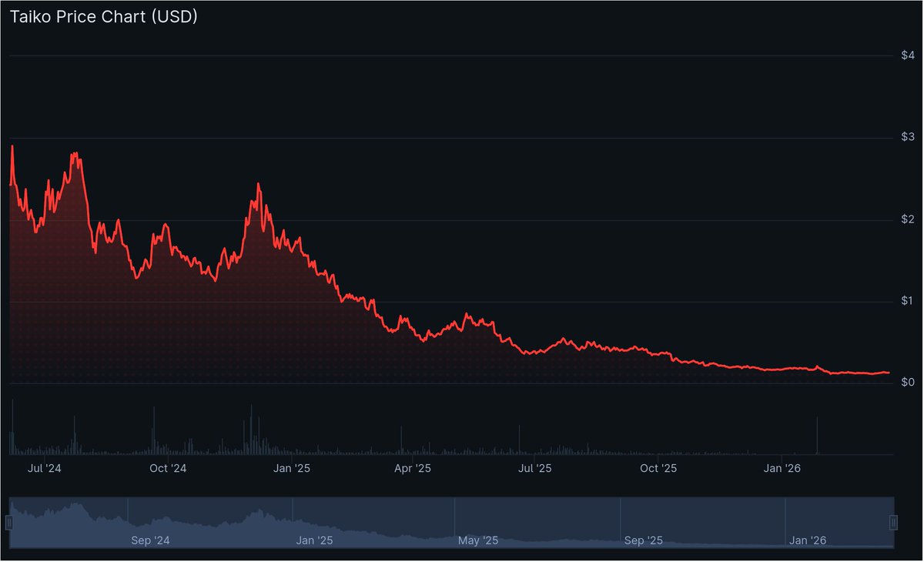The width and height of the screenshot is (924, 562).
Task: Click the Jan '25 date axis label
Action: [292, 467]
